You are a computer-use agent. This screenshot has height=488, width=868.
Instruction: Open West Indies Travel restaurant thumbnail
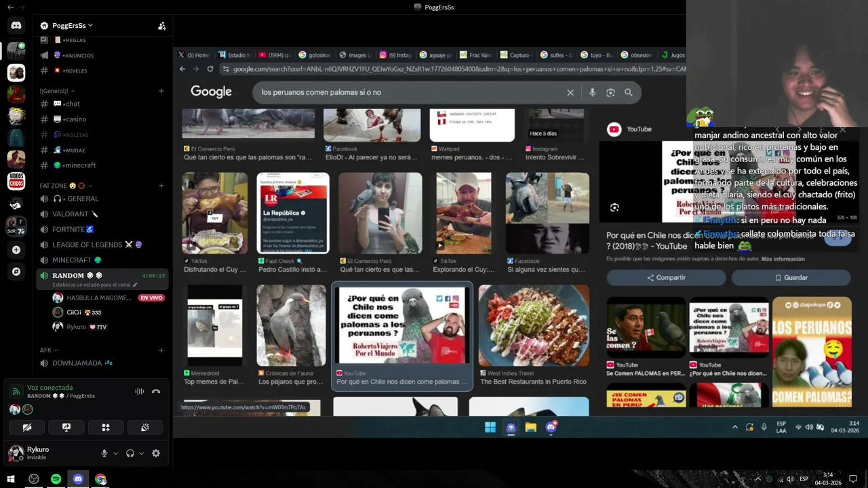(534, 325)
